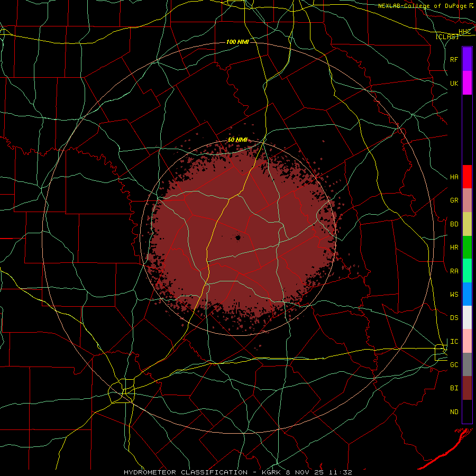476x476 pixels.
Task: Click the ND black legend swatch
Action: 467,411
